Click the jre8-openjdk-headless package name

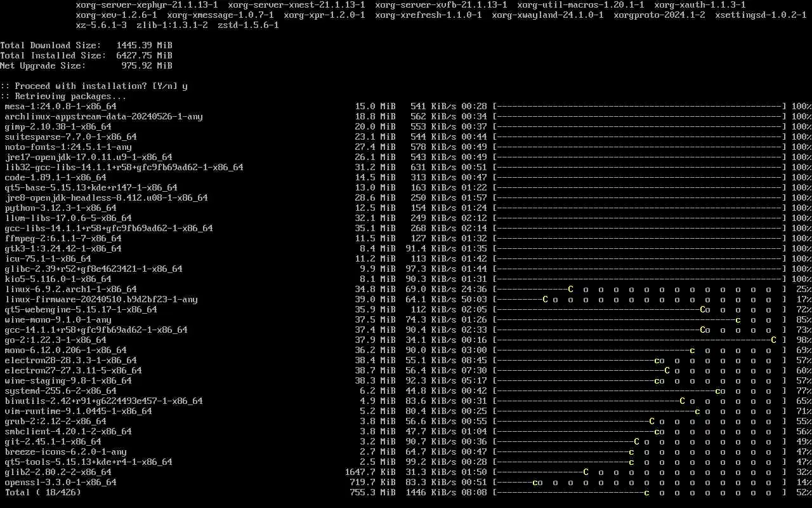106,198
